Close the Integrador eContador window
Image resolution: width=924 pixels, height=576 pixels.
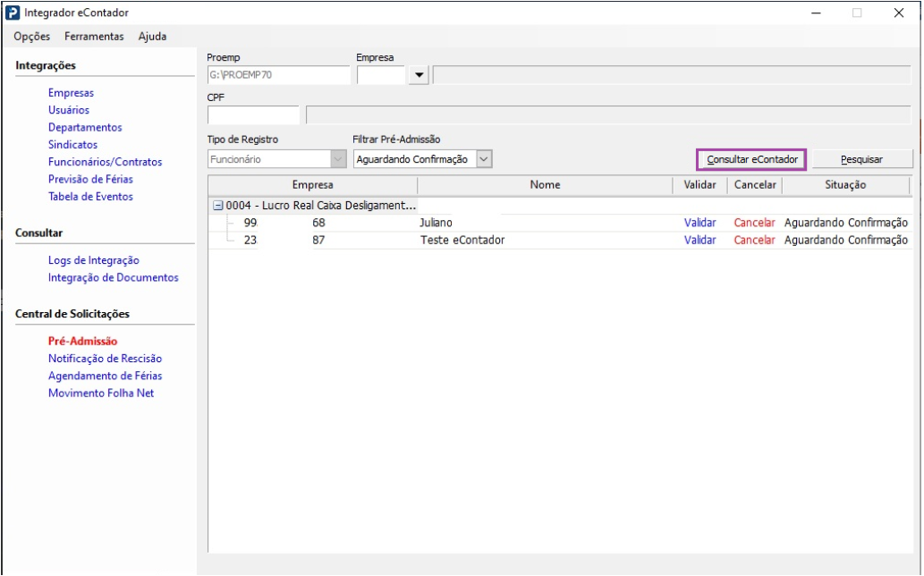coord(899,13)
